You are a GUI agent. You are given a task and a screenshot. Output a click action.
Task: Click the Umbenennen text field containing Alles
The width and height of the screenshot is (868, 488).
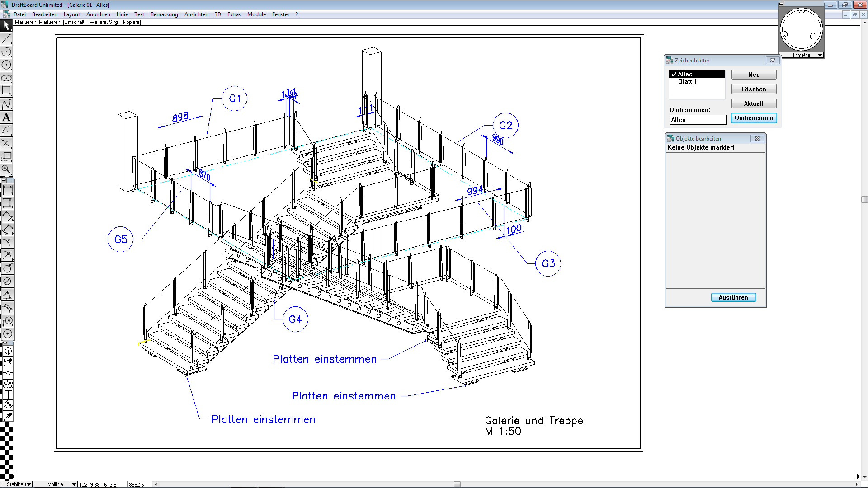coord(698,120)
